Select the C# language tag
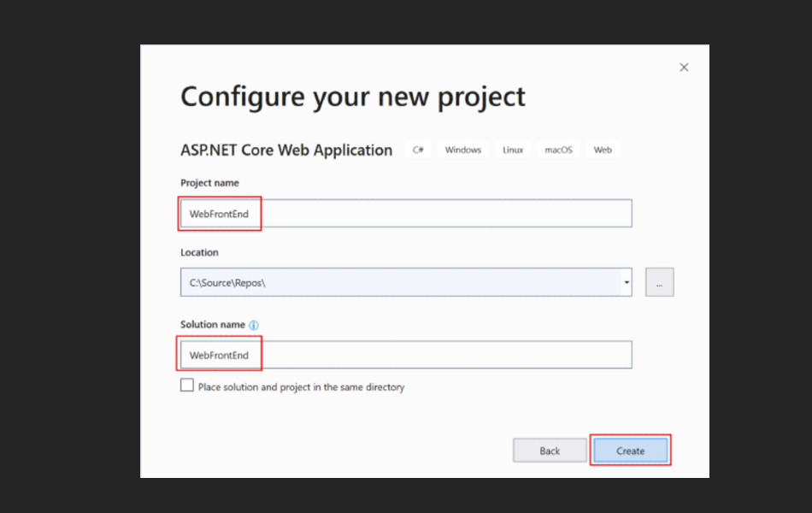Screen dimensions: 812x513 tap(418, 149)
